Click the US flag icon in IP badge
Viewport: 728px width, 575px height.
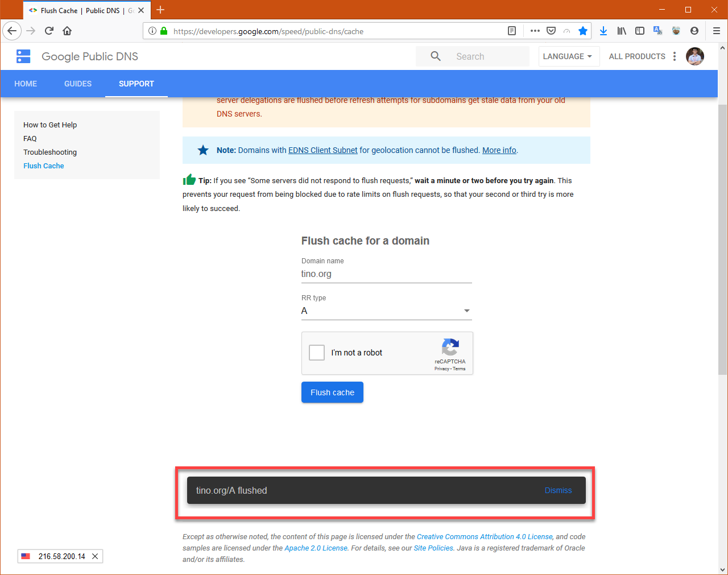[x=26, y=556]
